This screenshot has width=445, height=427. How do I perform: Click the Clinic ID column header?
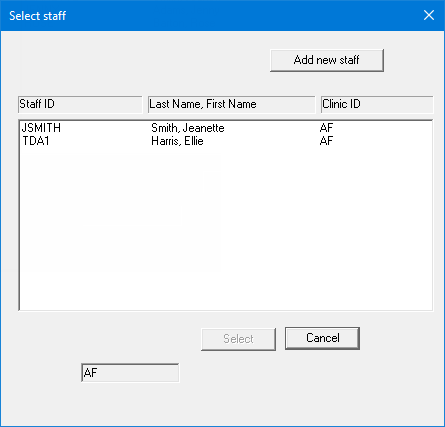tap(377, 104)
